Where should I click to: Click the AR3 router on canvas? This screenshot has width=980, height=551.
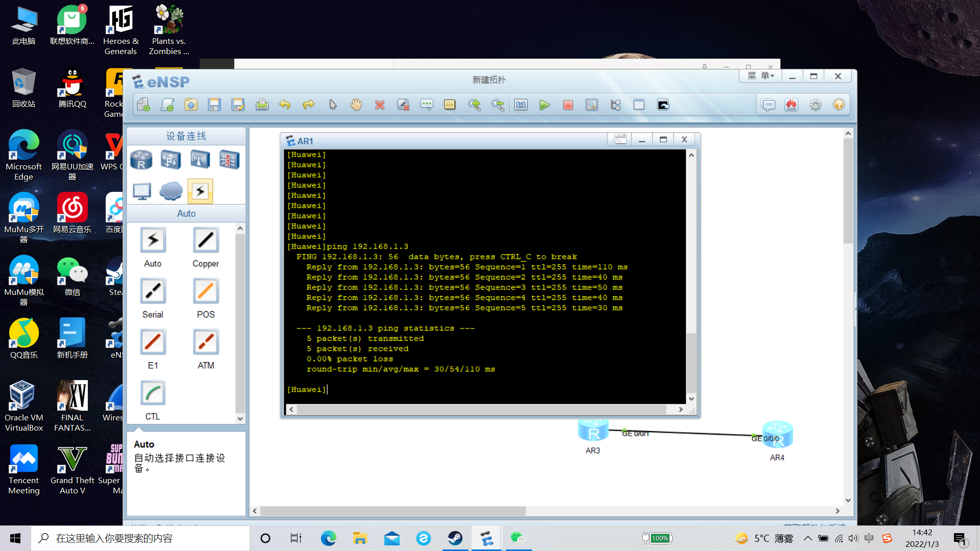593,431
